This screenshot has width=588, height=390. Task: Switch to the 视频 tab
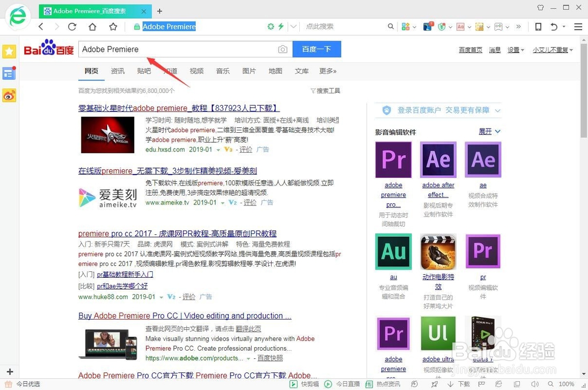196,71
